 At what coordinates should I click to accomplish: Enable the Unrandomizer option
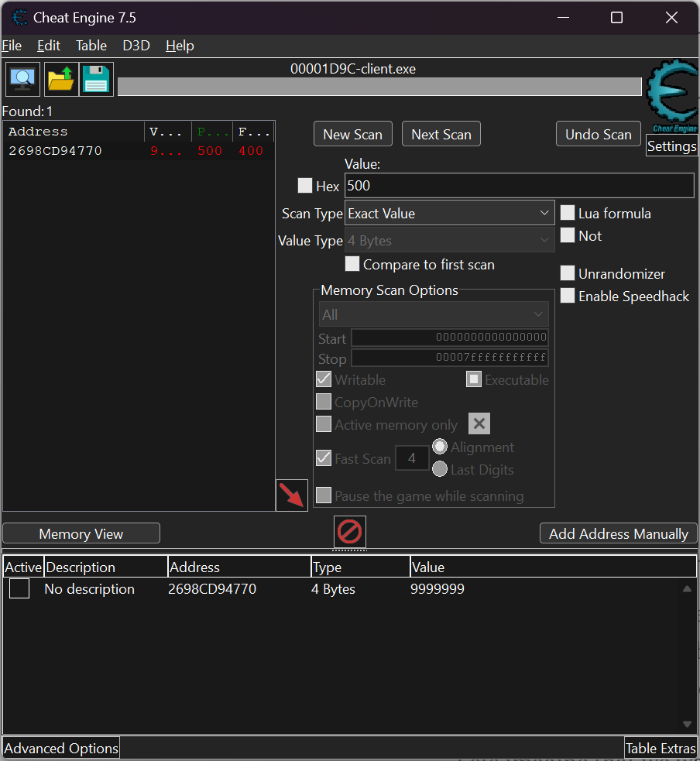click(568, 273)
